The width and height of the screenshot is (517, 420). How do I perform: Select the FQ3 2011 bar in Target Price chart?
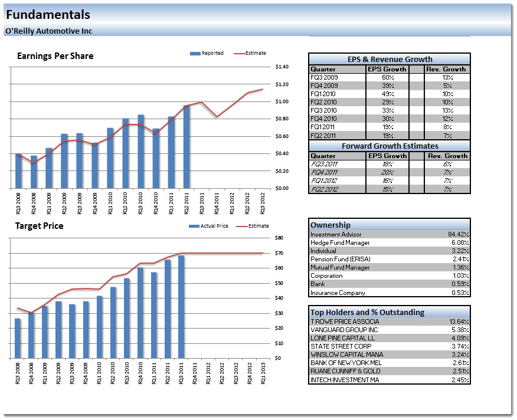point(181,307)
